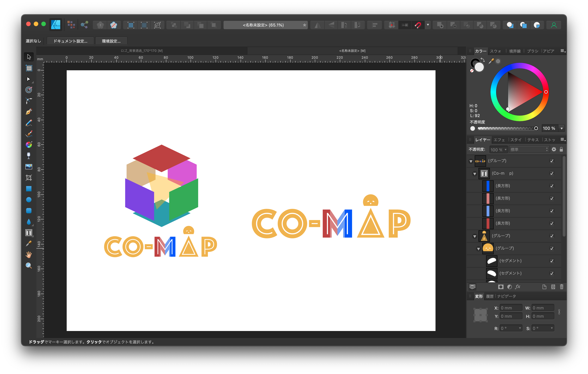This screenshot has height=374, width=588.
Task: Toggle visibility of light blue (長方形) layer
Action: click(x=552, y=210)
